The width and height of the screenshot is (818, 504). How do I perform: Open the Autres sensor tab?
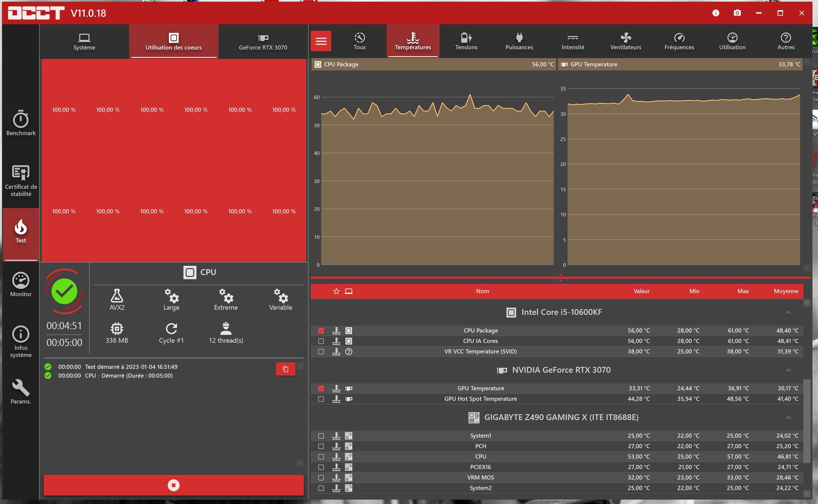click(786, 41)
